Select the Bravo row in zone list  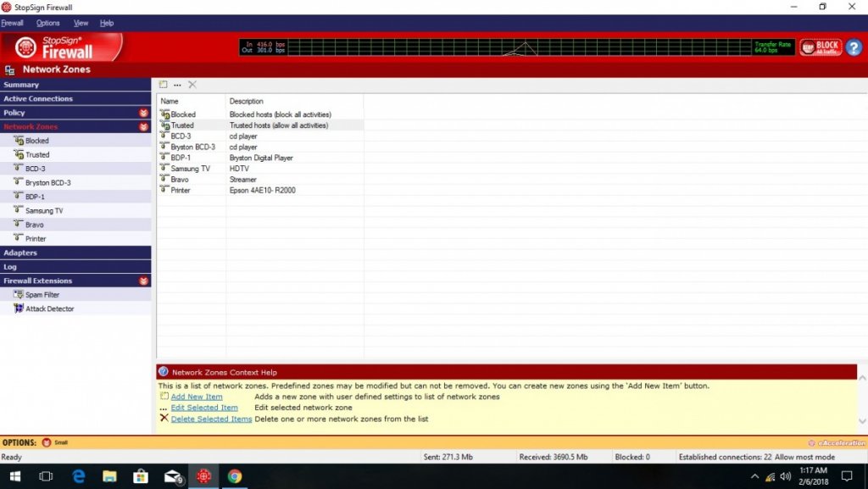coord(261,179)
